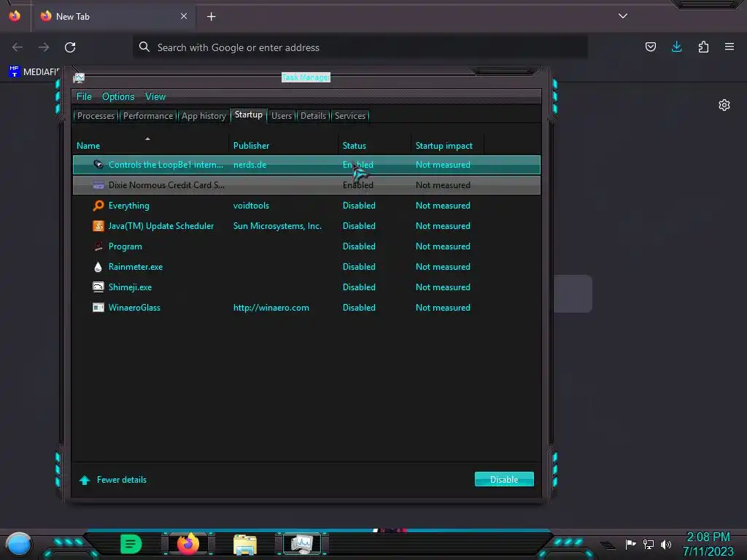Open the Firefox hamburger menu
This screenshot has height=560, width=747.
tap(729, 47)
